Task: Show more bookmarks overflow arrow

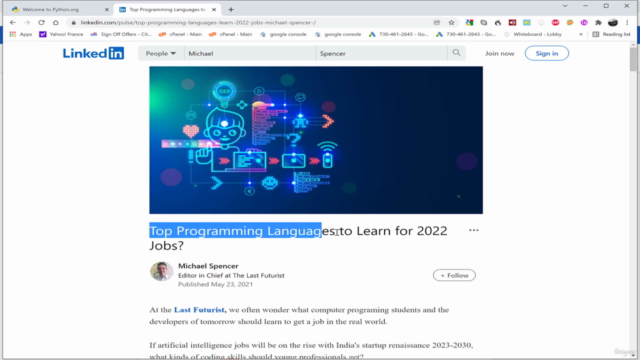Action: coord(581,34)
